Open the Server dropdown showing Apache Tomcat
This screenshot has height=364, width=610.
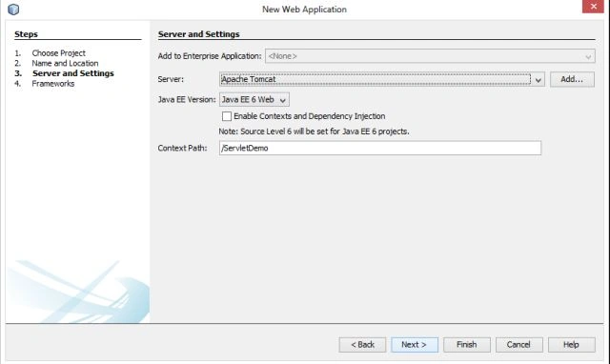coord(381,79)
